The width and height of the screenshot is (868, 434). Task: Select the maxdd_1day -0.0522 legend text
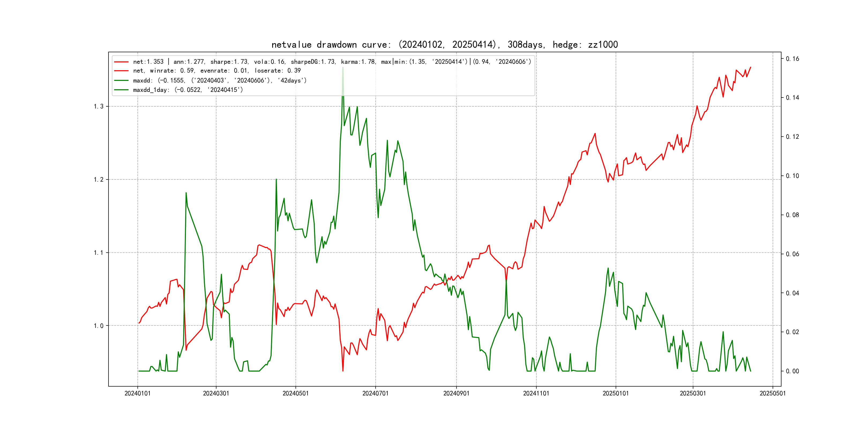pos(188,90)
